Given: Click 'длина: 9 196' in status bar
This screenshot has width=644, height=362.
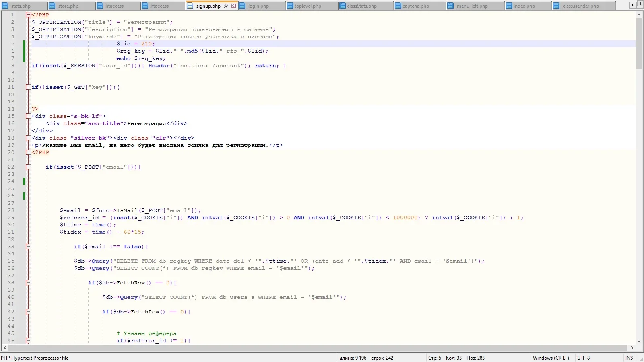Looking at the screenshot, I should click(x=353, y=358).
